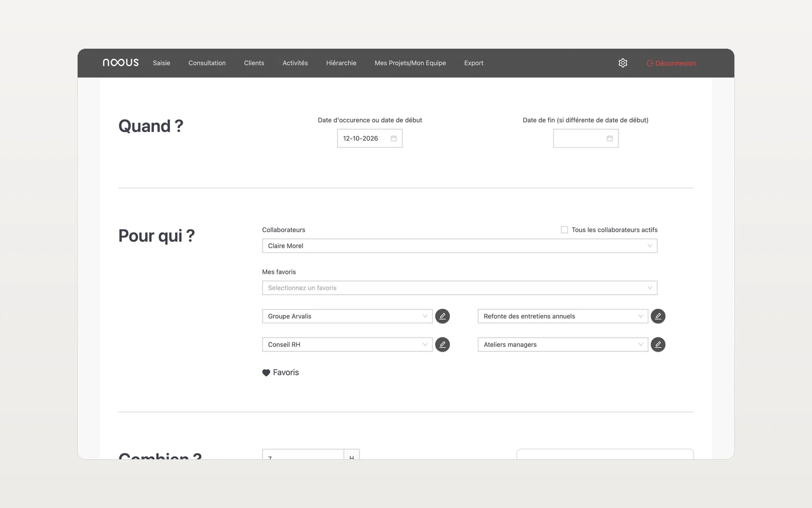Open the Activités menu

click(295, 63)
